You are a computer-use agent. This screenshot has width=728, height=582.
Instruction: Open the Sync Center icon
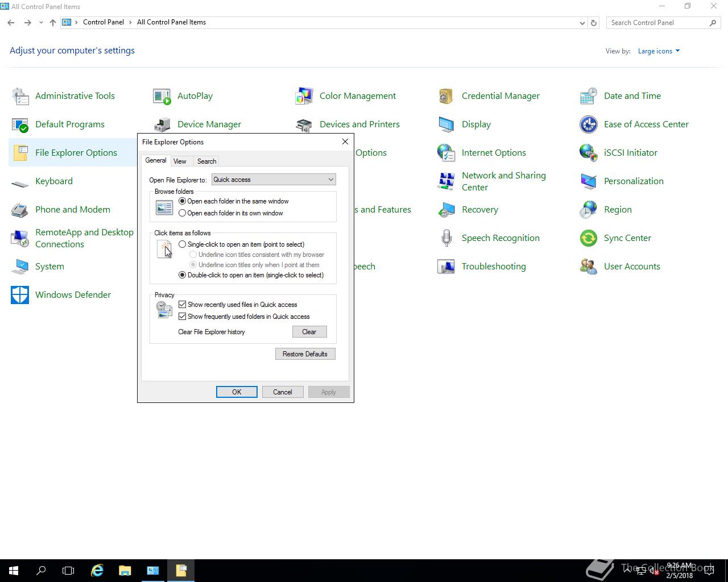pos(589,238)
